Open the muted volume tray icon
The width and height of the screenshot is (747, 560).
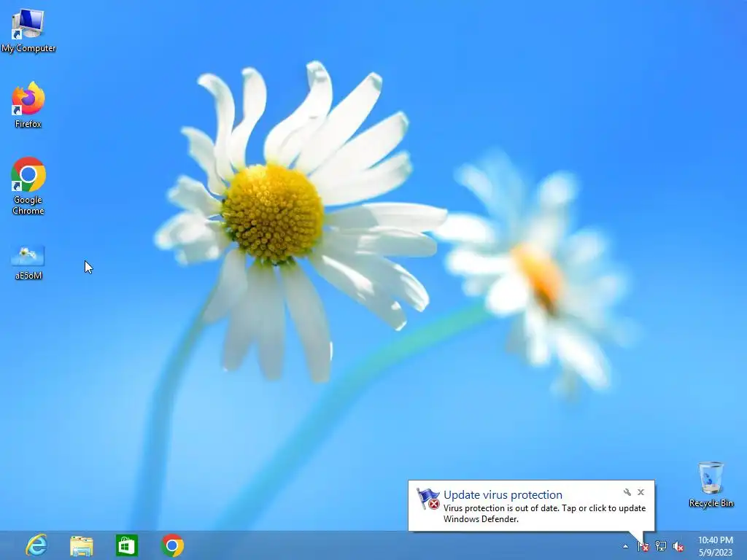point(678,547)
